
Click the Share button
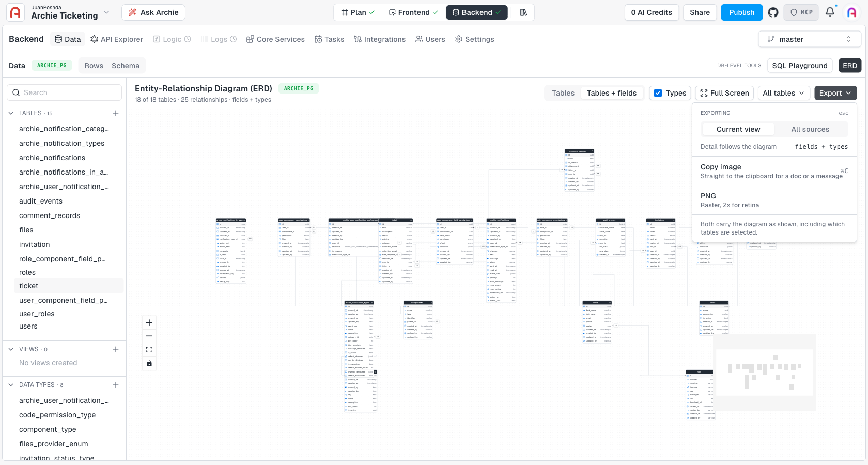[700, 12]
